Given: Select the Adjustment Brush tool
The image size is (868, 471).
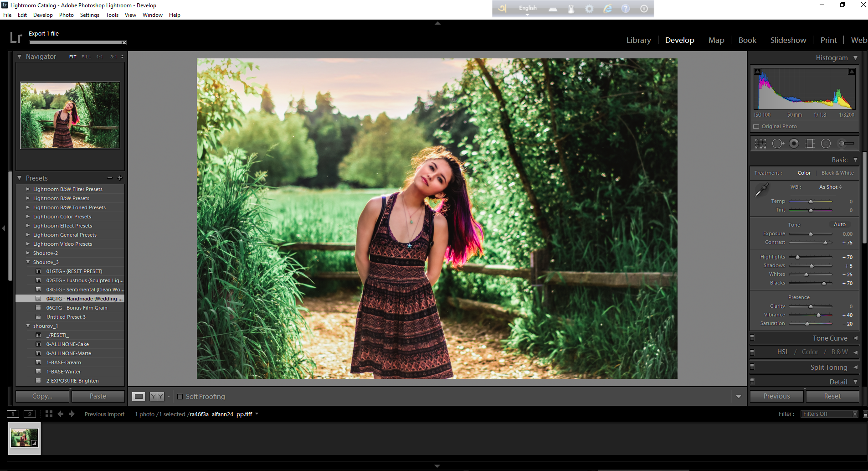Looking at the screenshot, I should pyautogui.click(x=846, y=144).
